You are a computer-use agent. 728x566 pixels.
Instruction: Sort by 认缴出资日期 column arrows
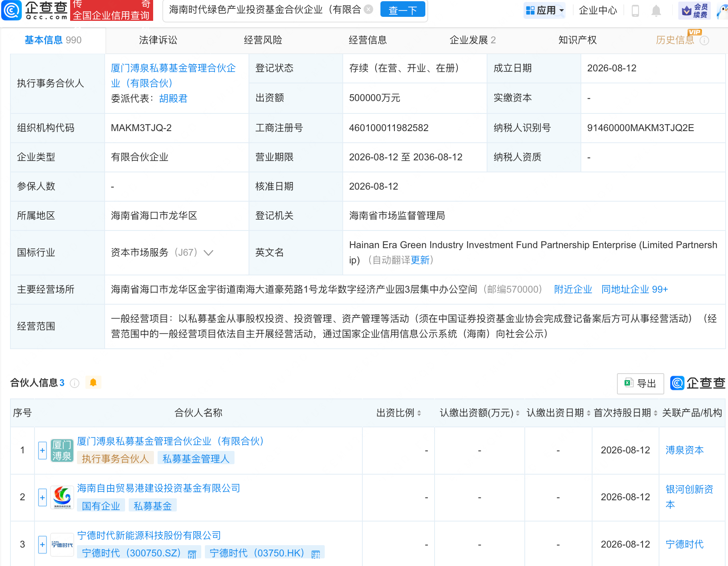point(588,413)
